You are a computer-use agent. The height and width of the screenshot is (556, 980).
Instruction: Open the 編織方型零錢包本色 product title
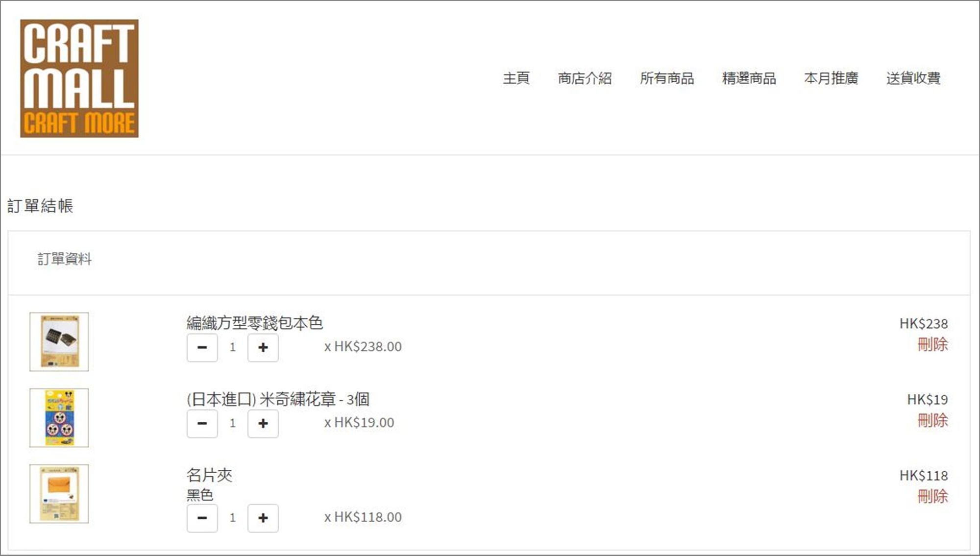pyautogui.click(x=254, y=323)
